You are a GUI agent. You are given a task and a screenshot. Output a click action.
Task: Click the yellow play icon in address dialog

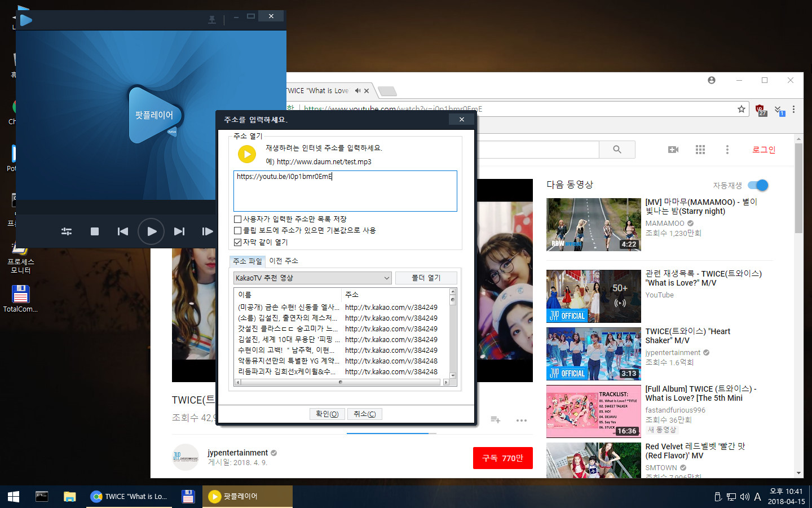(x=247, y=154)
